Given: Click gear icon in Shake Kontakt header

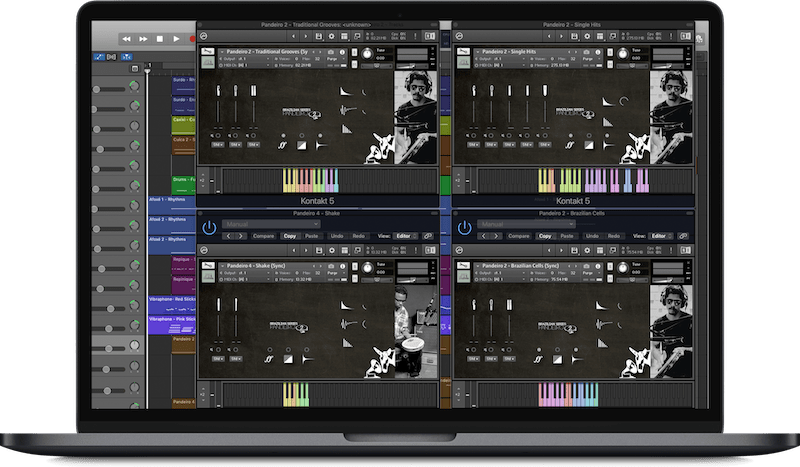Looking at the screenshot, I should (332, 250).
